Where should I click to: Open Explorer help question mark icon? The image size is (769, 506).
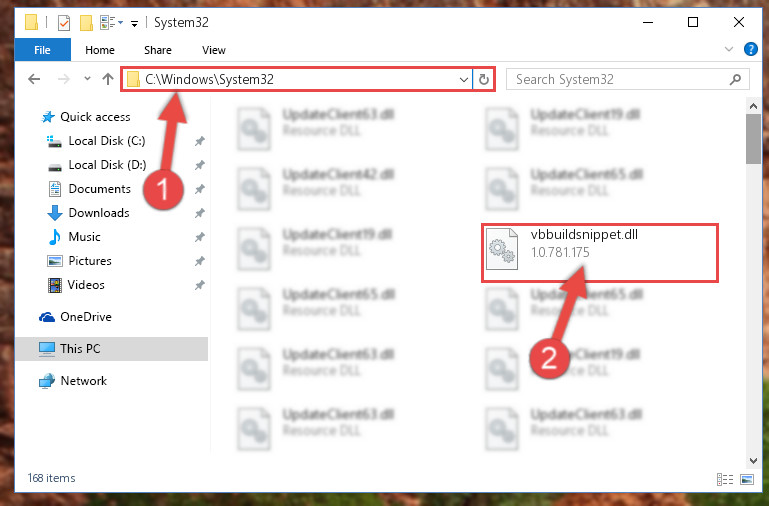pyautogui.click(x=750, y=50)
